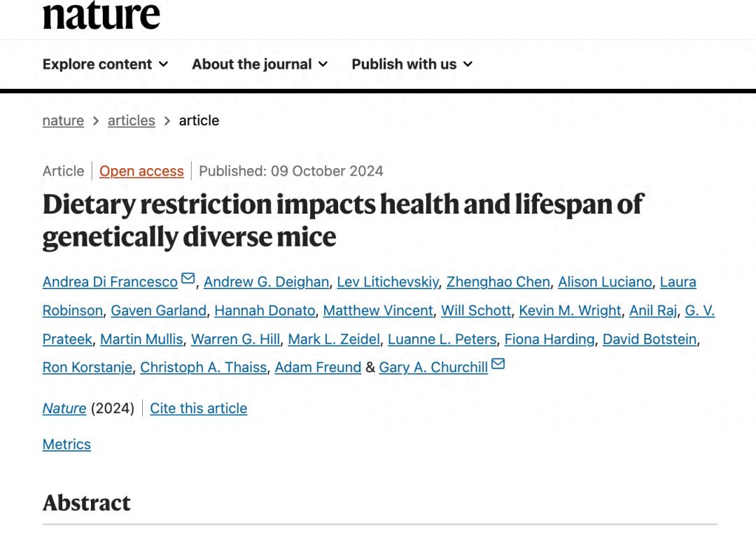The image size is (756, 533).
Task: Click the Nature logo at top
Action: coord(101,15)
